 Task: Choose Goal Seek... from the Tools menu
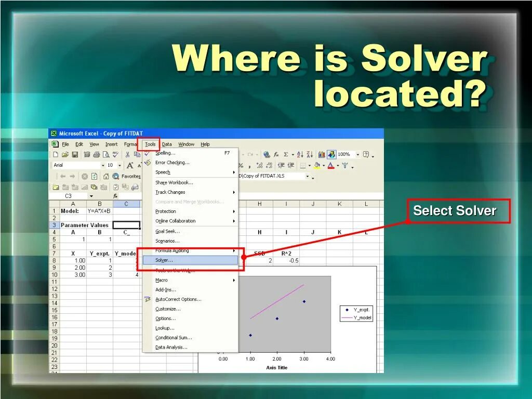[190, 231]
